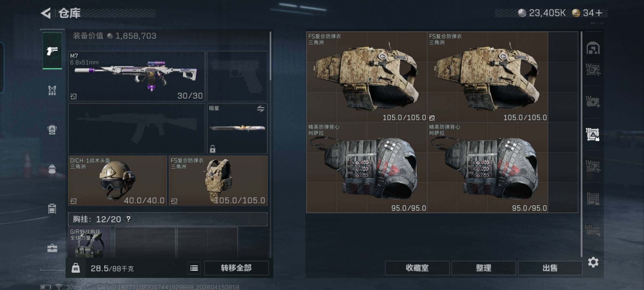Toggle the lock icon on 暗星 knife slot
The image size is (644, 290).
[x=213, y=149]
